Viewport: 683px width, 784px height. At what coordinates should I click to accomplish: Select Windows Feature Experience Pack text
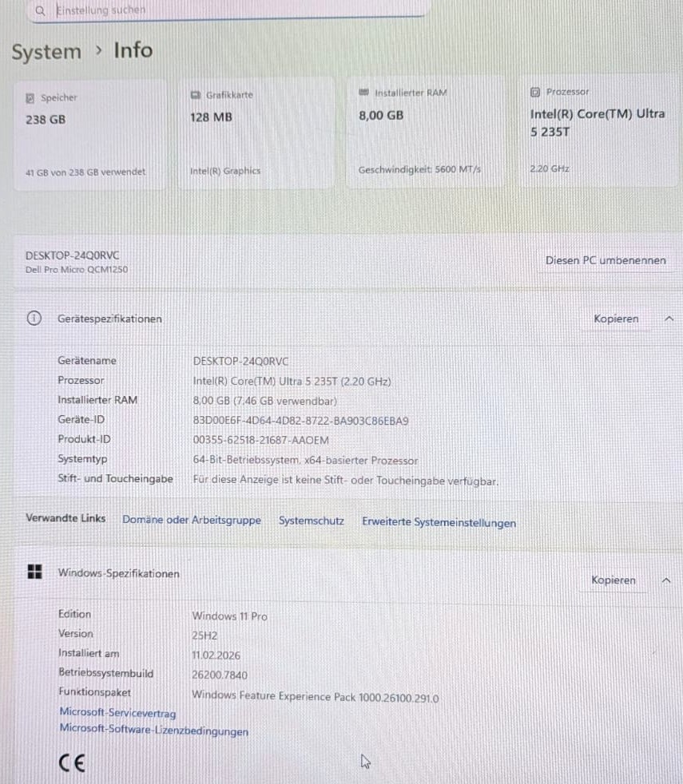(x=316, y=696)
